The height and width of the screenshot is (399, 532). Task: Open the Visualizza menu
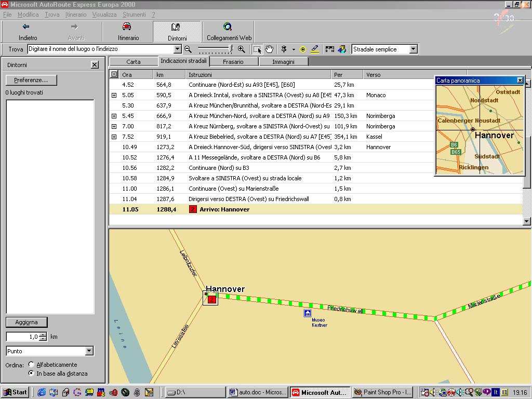[104, 15]
